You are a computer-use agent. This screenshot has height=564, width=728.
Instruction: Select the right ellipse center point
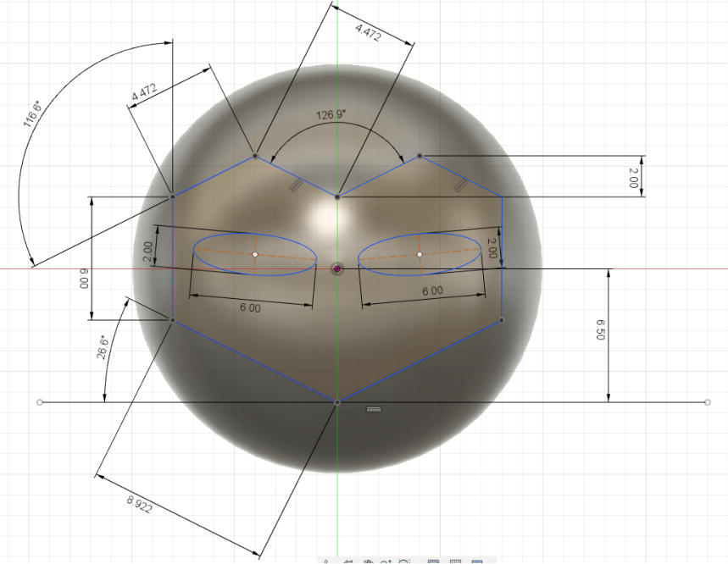420,254
